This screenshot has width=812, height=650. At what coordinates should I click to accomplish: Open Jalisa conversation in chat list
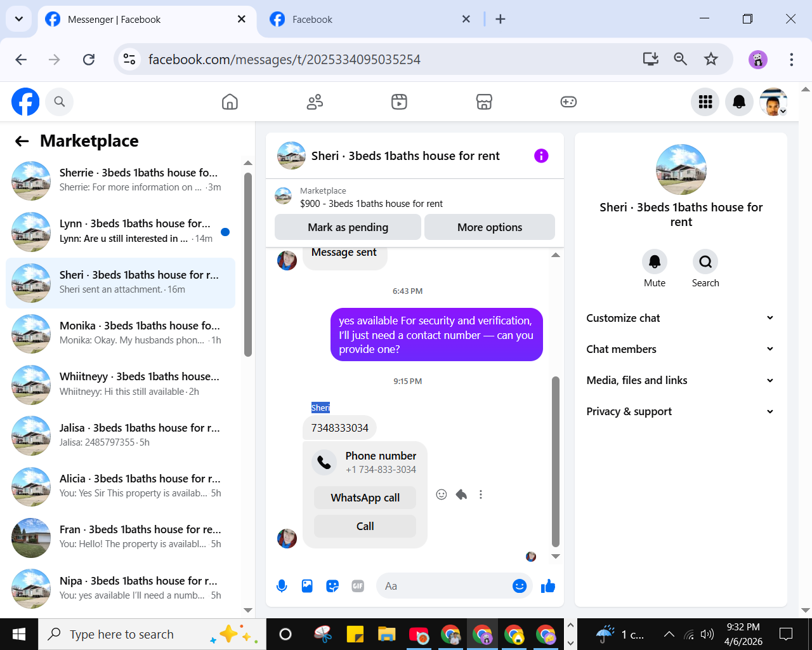pos(121,435)
